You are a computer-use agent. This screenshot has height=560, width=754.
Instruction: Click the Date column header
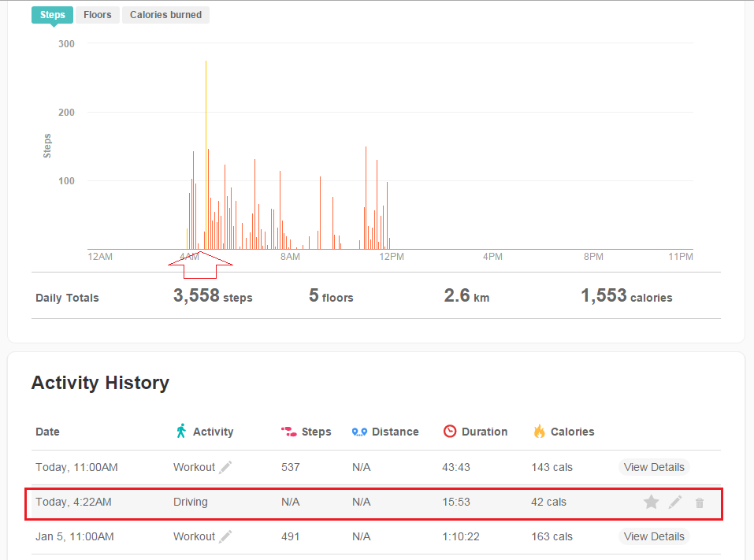coord(47,432)
